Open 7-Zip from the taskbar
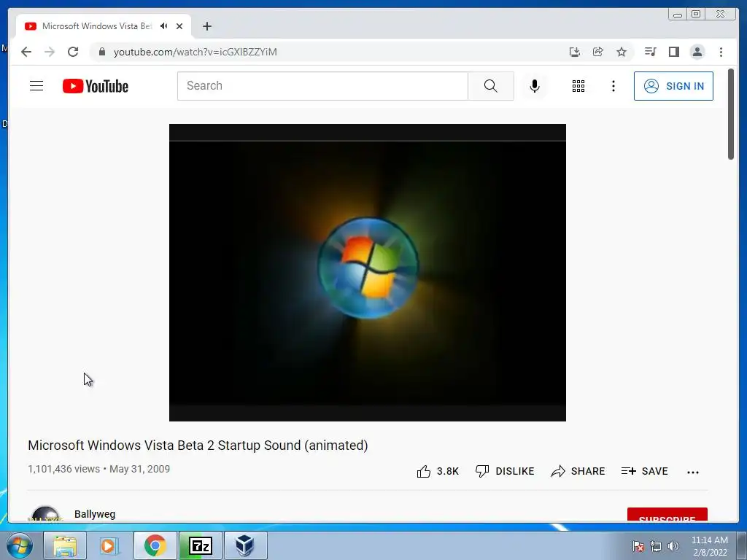Screen dimensions: 747x560 tap(201, 546)
